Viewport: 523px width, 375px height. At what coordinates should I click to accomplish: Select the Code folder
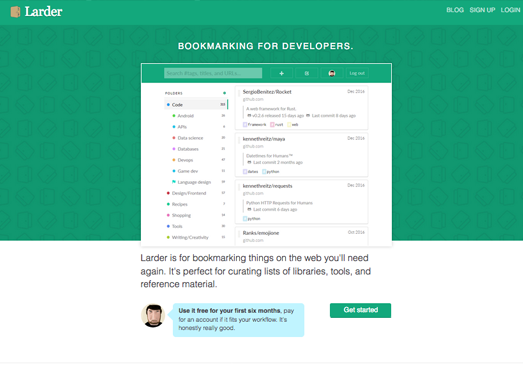click(196, 104)
